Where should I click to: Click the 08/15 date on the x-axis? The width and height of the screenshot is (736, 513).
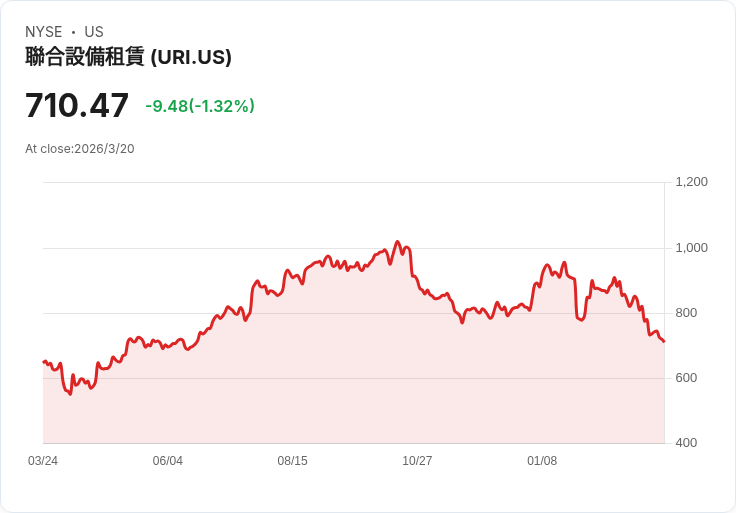point(293,461)
